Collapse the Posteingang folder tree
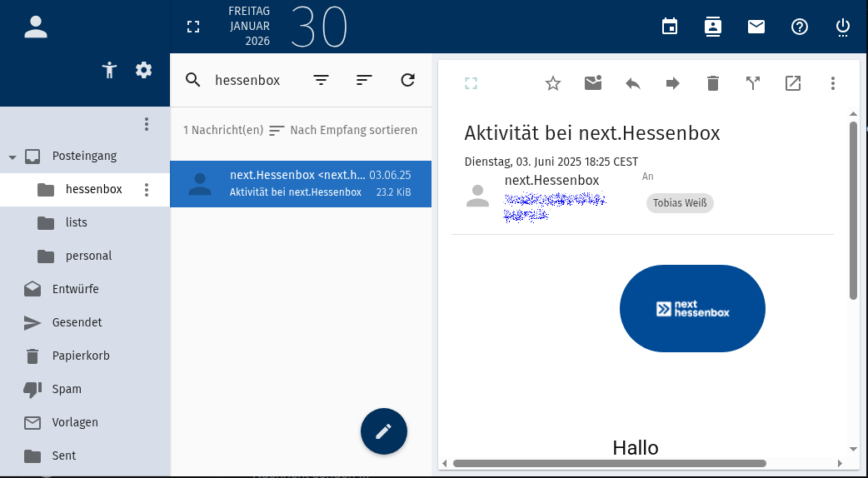The height and width of the screenshot is (478, 868). click(12, 157)
